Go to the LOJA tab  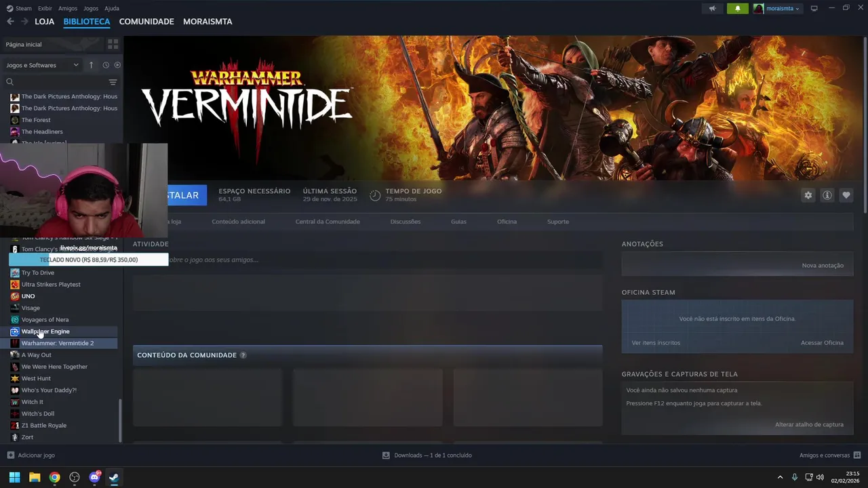pyautogui.click(x=45, y=22)
